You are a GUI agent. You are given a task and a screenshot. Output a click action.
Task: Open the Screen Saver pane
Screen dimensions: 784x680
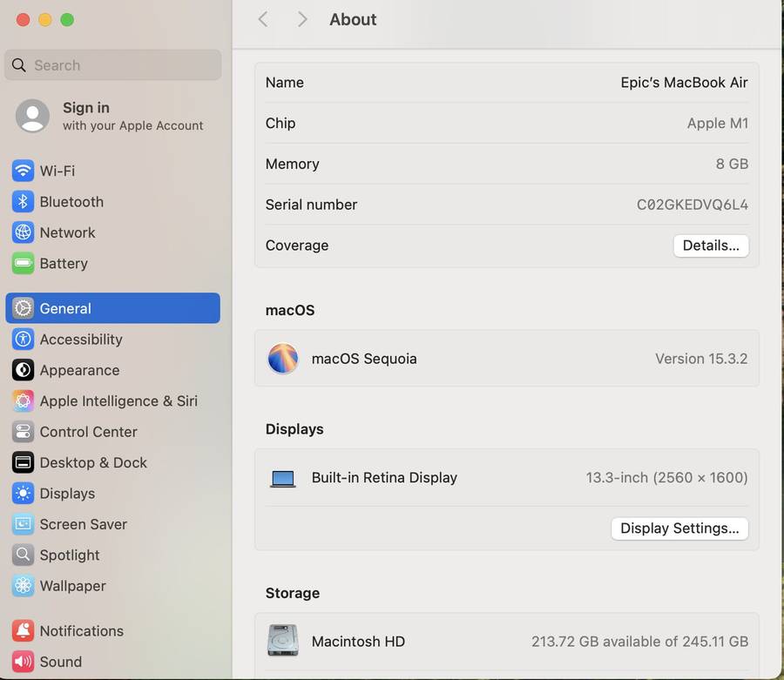(x=83, y=524)
